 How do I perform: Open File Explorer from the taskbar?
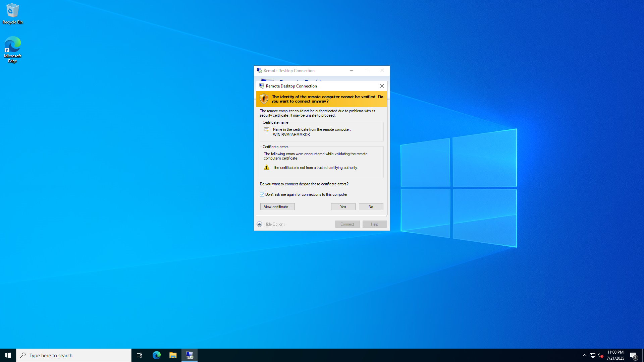(173, 355)
